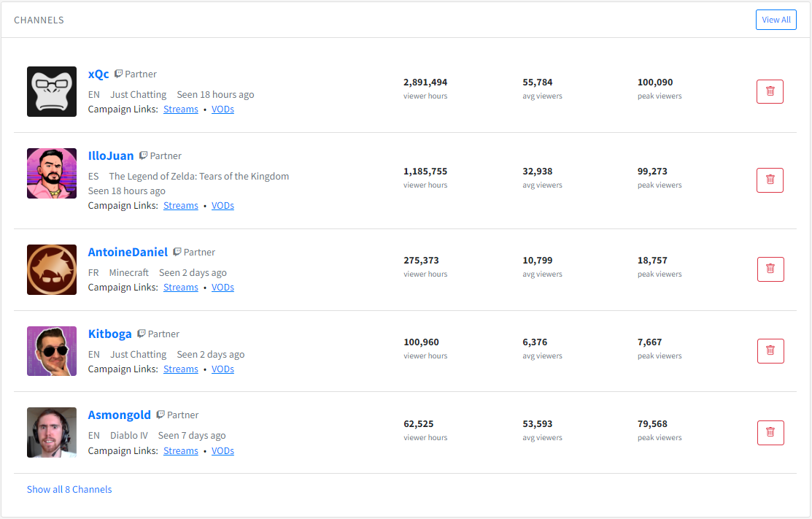Screen dimensions: 812x519
Task: Open the Kitboga channel link
Action: coord(109,334)
